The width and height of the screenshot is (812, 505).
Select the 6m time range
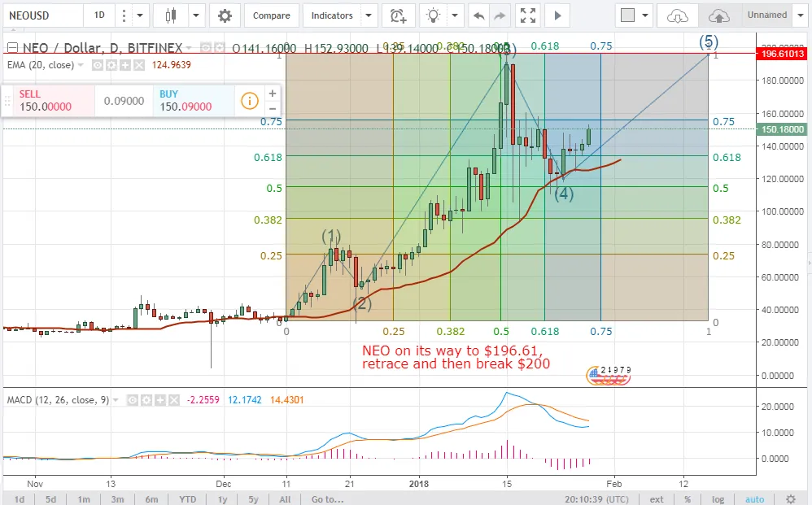(x=151, y=499)
